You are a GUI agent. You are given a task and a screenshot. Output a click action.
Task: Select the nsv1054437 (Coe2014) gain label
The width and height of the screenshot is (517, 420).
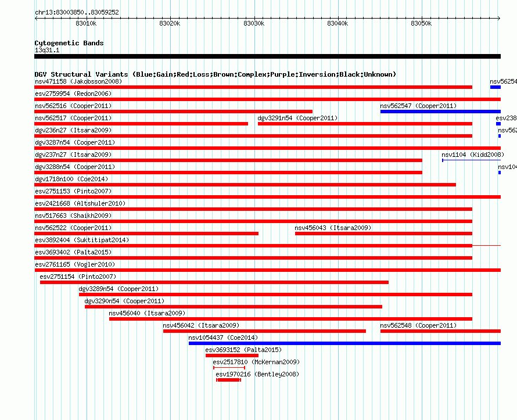click(x=223, y=338)
